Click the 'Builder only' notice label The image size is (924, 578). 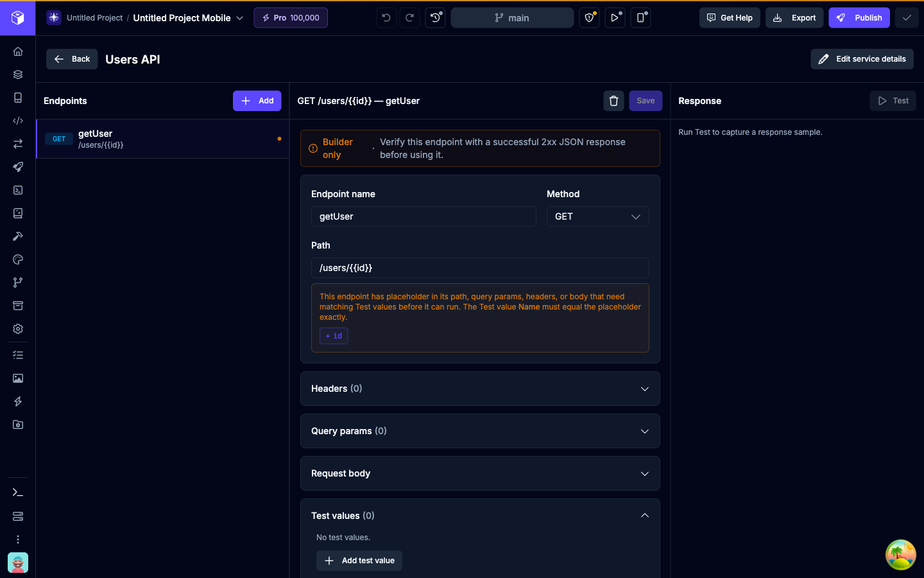(338, 148)
